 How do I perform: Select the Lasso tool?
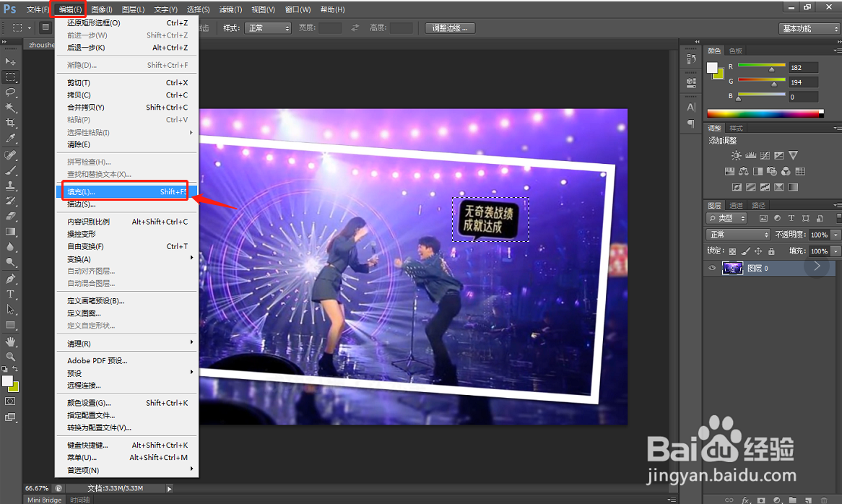pyautogui.click(x=10, y=92)
